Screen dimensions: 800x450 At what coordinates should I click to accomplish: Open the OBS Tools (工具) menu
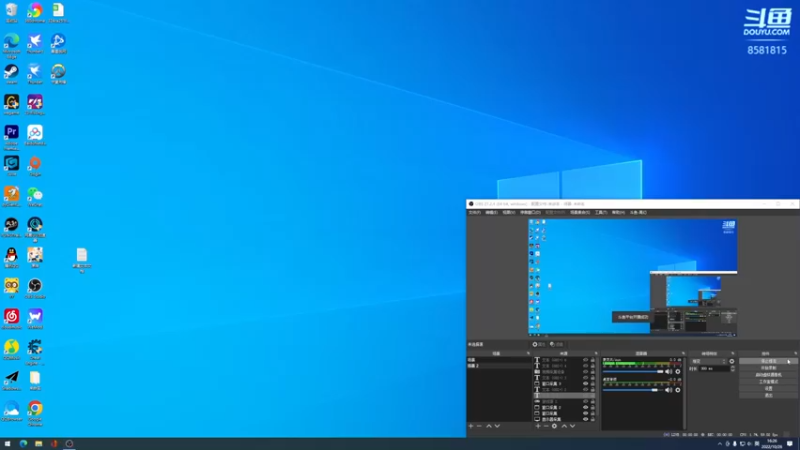601,212
